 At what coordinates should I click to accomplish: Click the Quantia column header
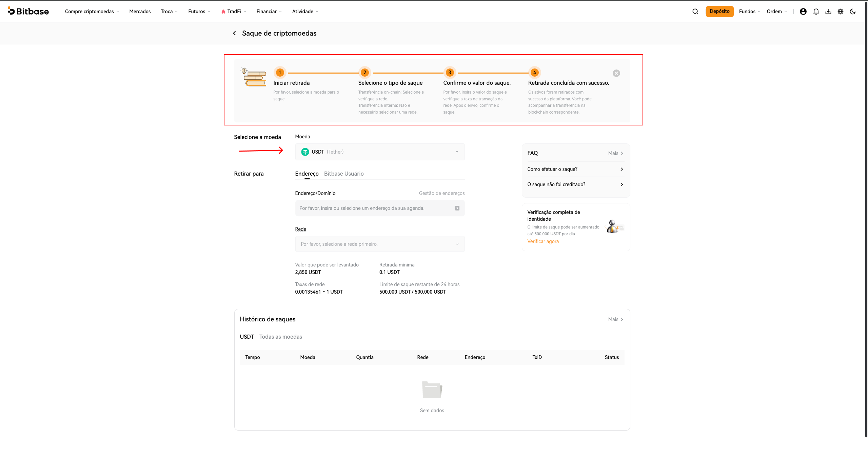click(x=365, y=357)
